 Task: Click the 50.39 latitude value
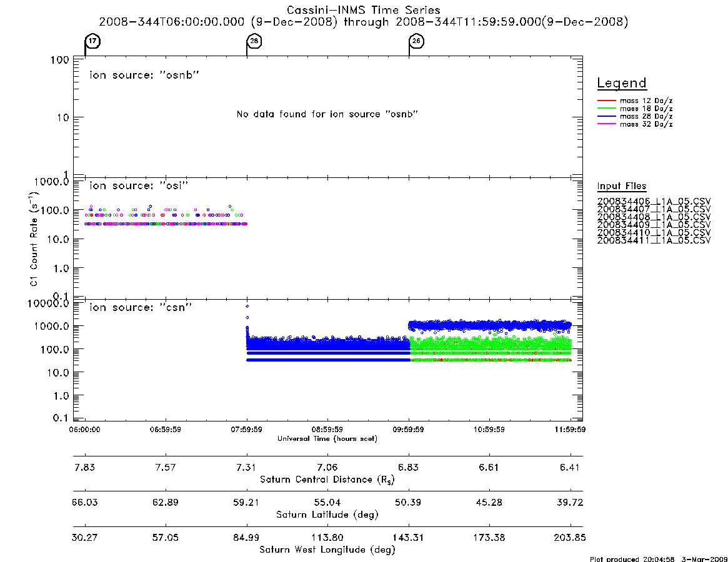pos(408,503)
